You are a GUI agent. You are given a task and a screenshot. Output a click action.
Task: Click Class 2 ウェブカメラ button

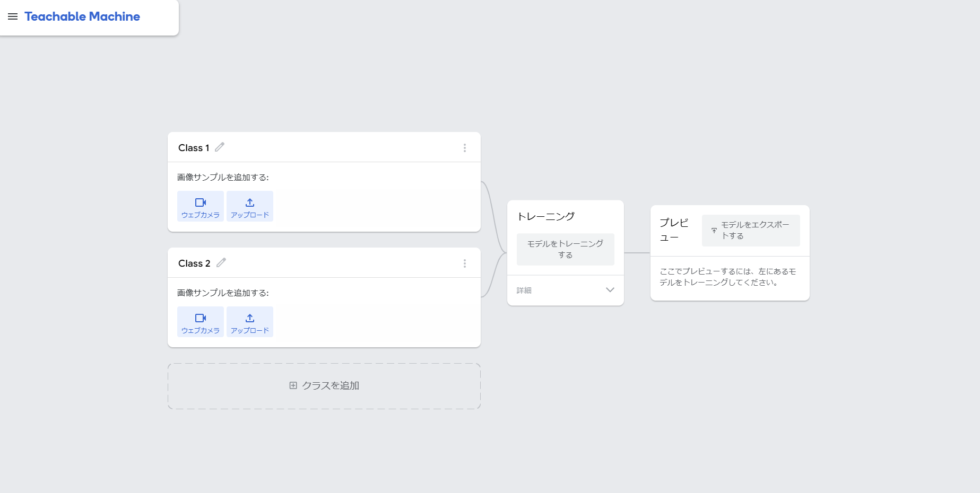pyautogui.click(x=201, y=322)
